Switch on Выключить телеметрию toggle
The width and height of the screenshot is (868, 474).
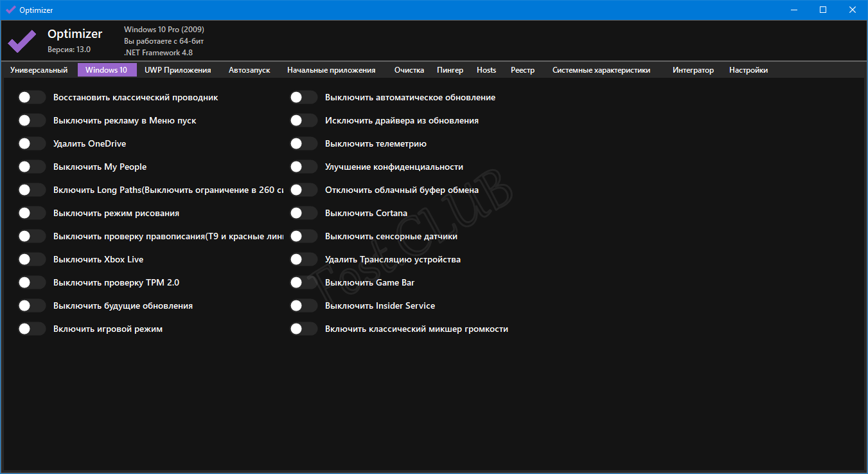pyautogui.click(x=304, y=143)
